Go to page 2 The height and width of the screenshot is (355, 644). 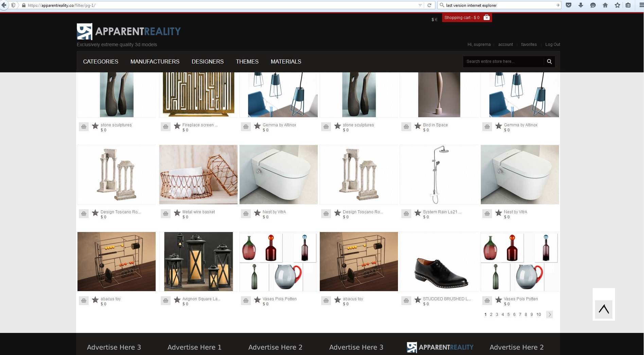coord(491,315)
